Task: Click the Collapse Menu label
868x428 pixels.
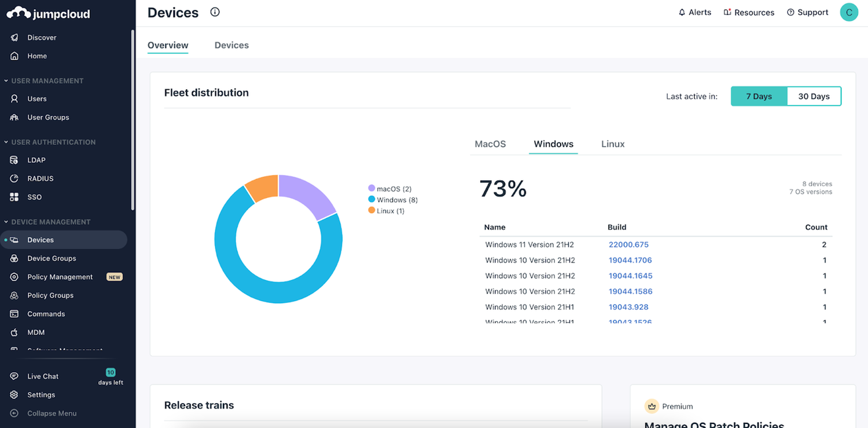Action: [x=52, y=414]
